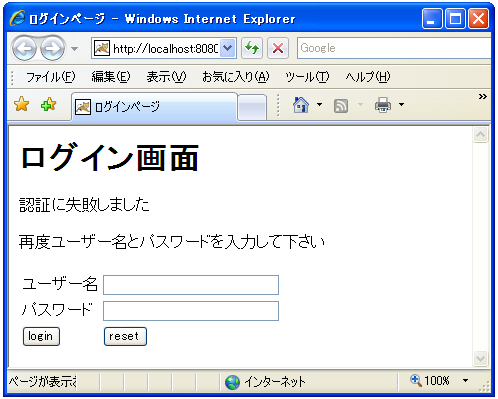Click the RSS feeds icon
Viewport: 498px width, 399px height.
coord(341,106)
